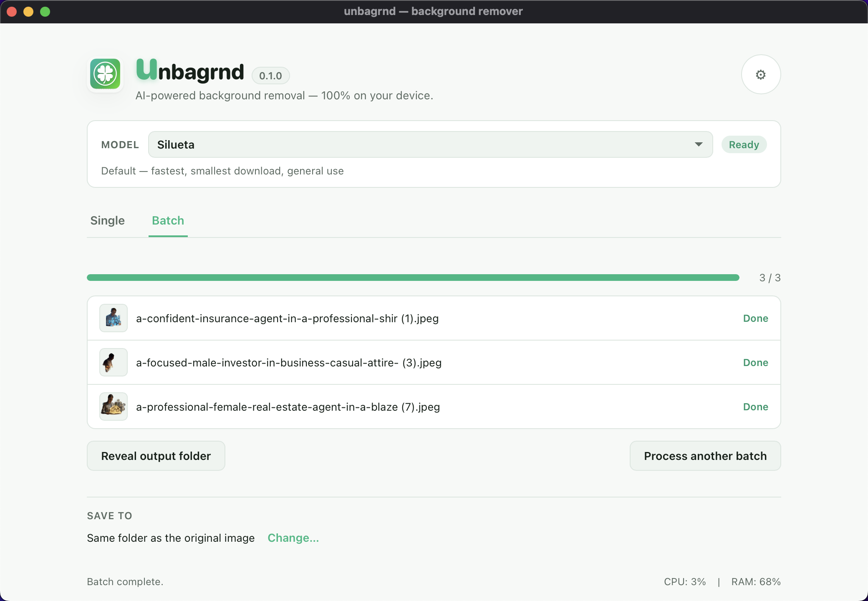Click Same folder as the original image text
868x601 pixels.
171,538
